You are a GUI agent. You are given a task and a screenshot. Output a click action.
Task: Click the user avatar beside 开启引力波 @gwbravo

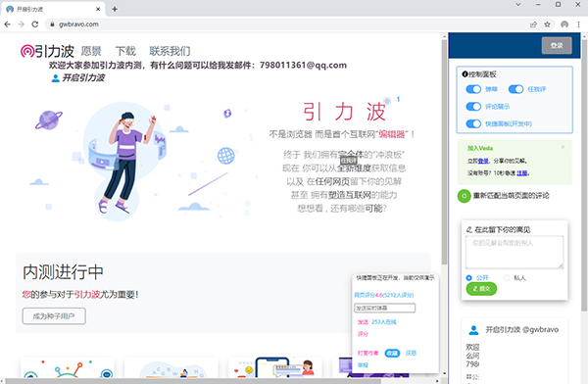click(x=474, y=330)
